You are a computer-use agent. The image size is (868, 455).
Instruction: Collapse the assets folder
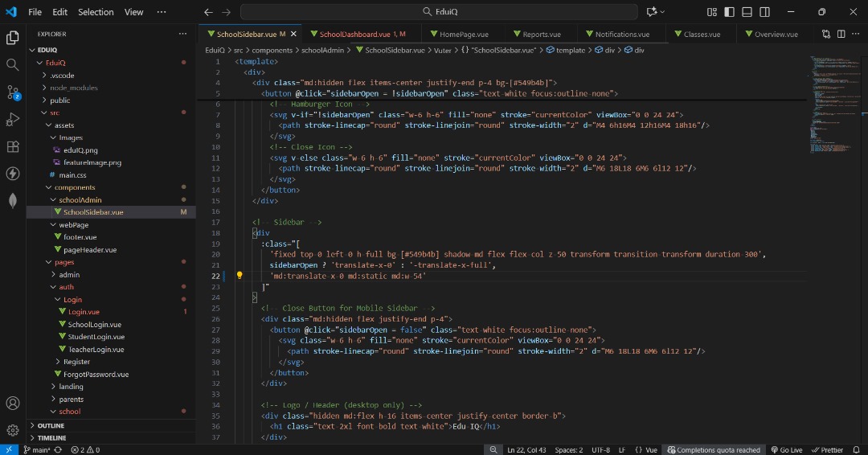[49, 125]
